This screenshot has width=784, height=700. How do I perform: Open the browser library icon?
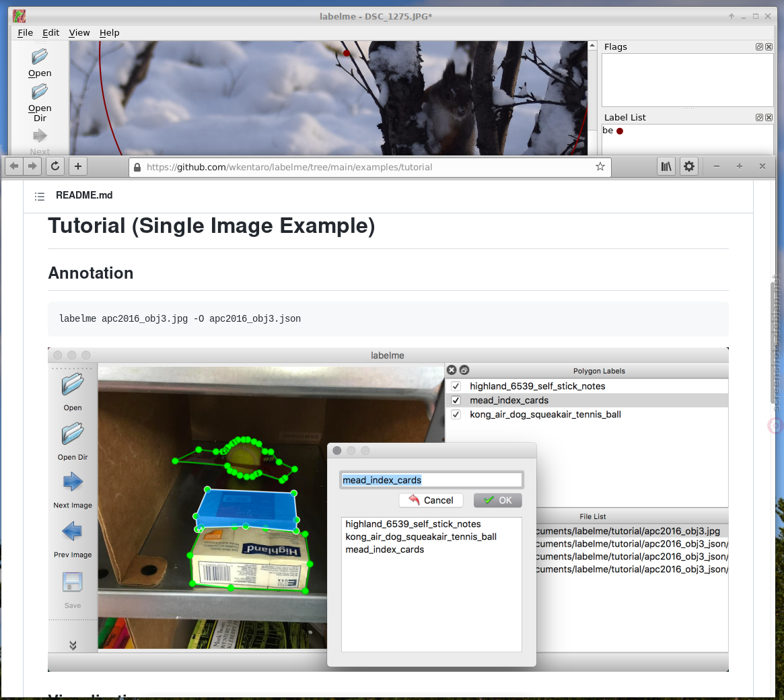666,166
